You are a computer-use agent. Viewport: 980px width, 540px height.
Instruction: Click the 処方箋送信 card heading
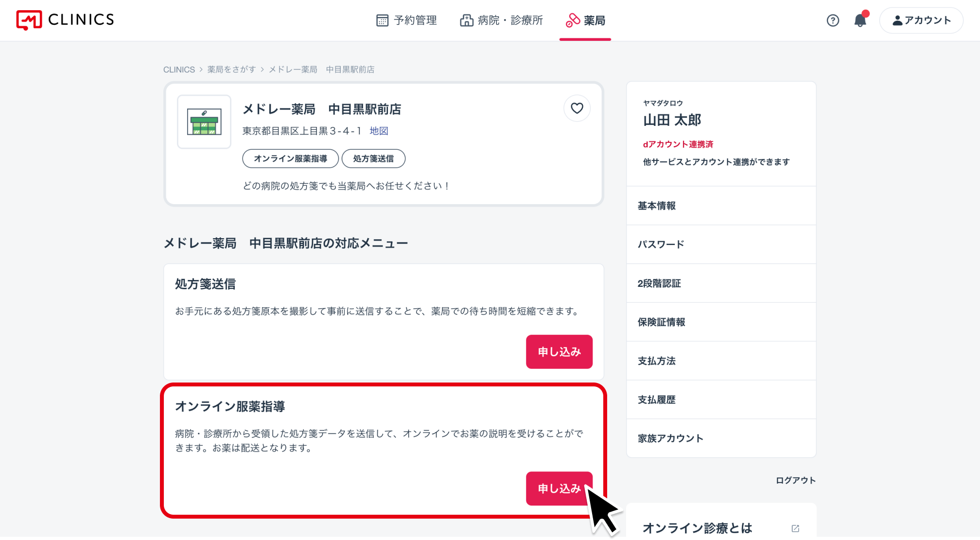pos(205,284)
